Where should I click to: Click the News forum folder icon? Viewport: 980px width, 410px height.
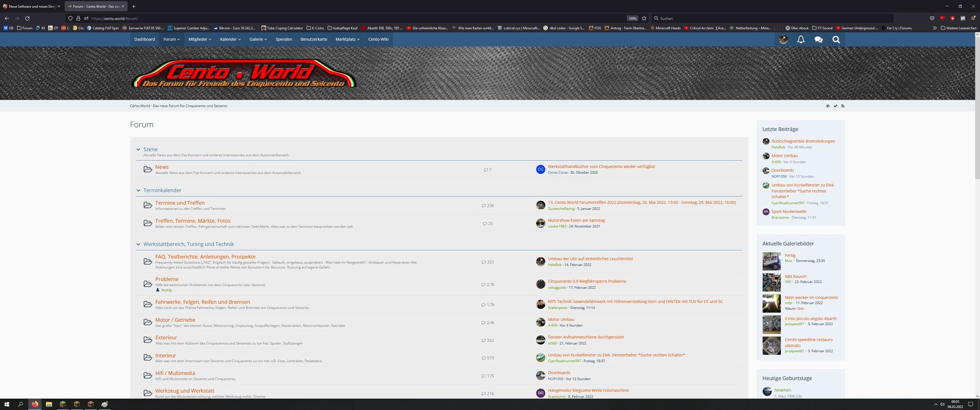(148, 170)
